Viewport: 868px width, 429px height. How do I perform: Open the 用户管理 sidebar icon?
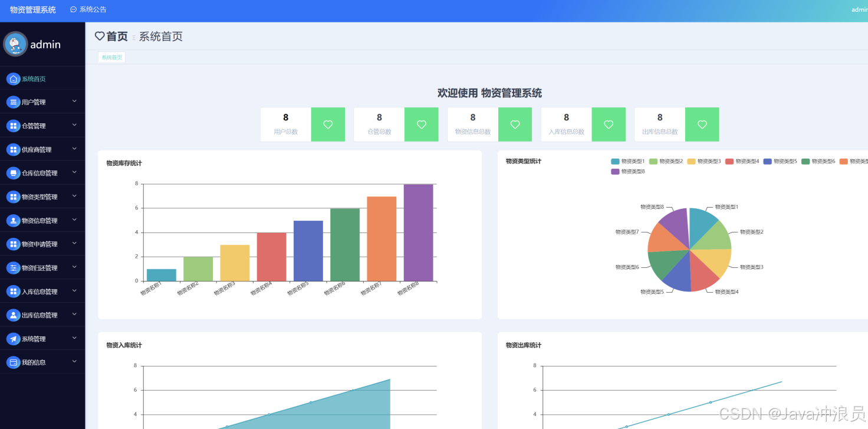(x=13, y=101)
